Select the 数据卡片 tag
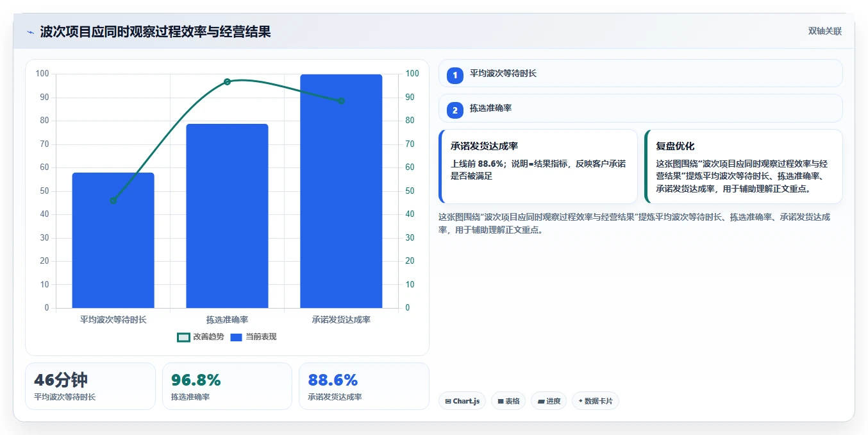The width and height of the screenshot is (868, 435). 596,401
